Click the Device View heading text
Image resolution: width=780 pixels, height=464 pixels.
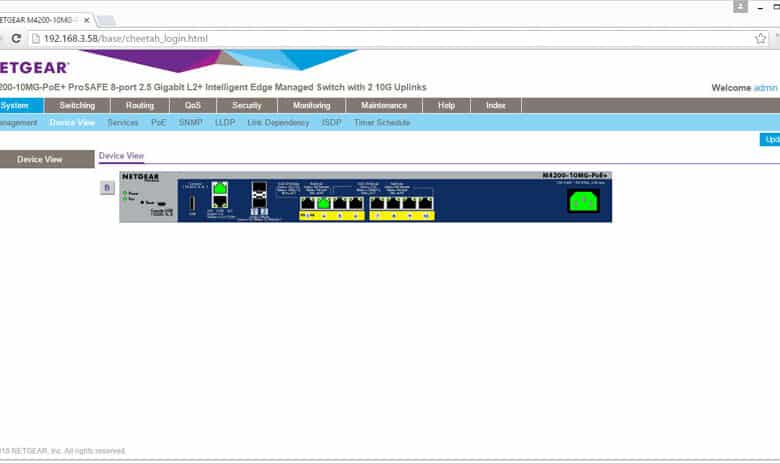tap(121, 156)
